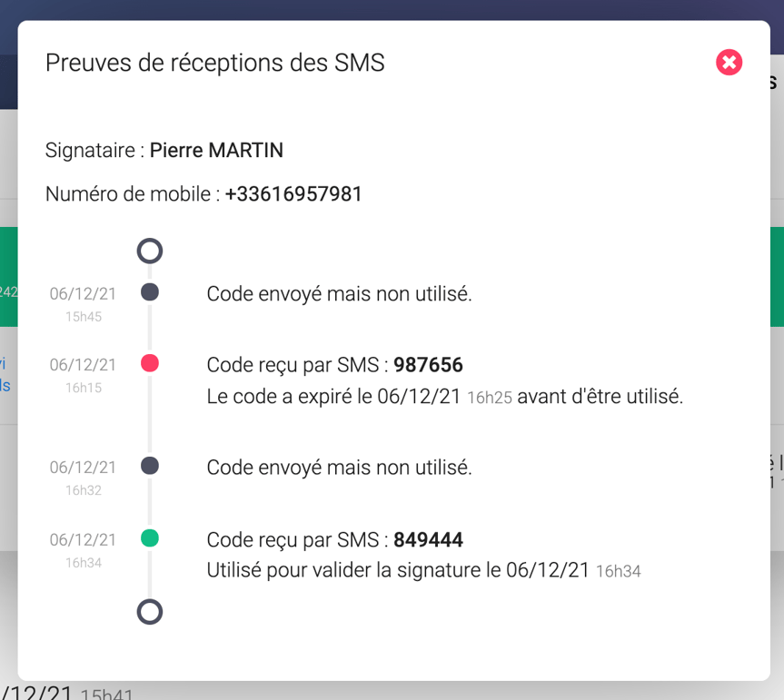Click the signer name Pierre MARTIN
This screenshot has width=784, height=700.
point(214,150)
